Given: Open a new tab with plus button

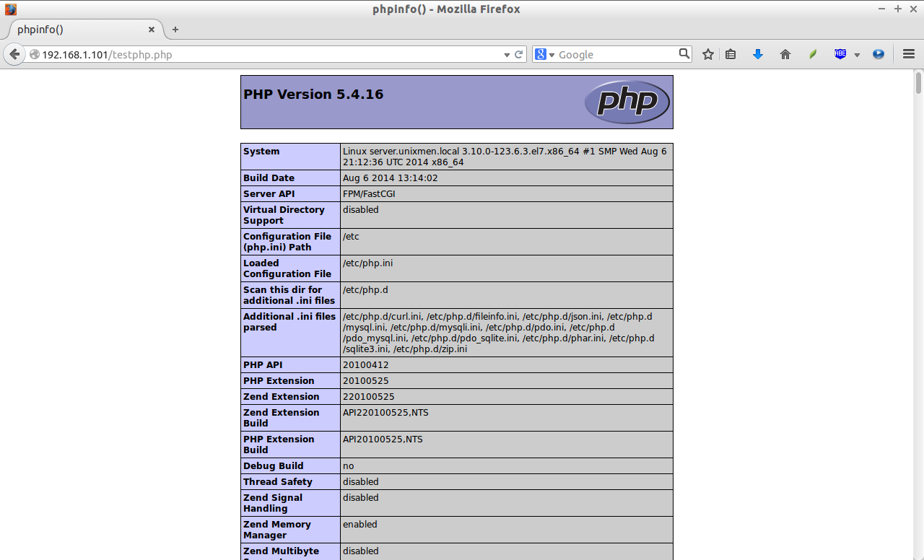Looking at the screenshot, I should 175,30.
